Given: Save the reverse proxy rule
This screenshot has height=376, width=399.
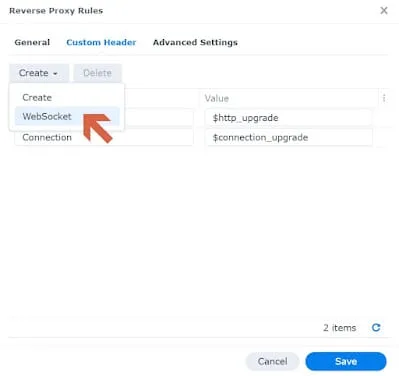Looking at the screenshot, I should click(x=346, y=361).
